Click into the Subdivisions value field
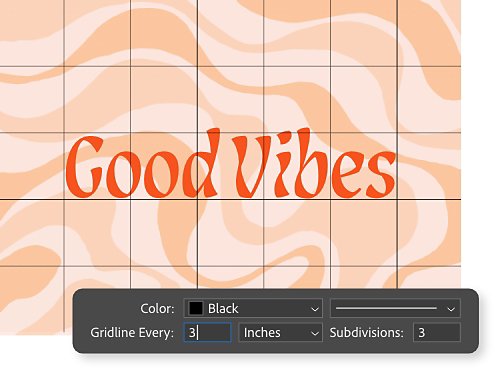500x375 pixels. click(x=437, y=332)
